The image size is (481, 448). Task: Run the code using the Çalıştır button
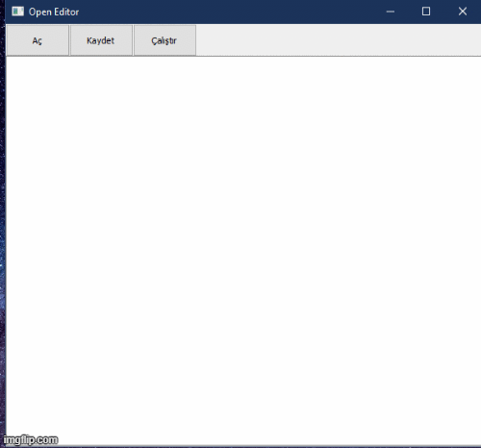coord(165,40)
